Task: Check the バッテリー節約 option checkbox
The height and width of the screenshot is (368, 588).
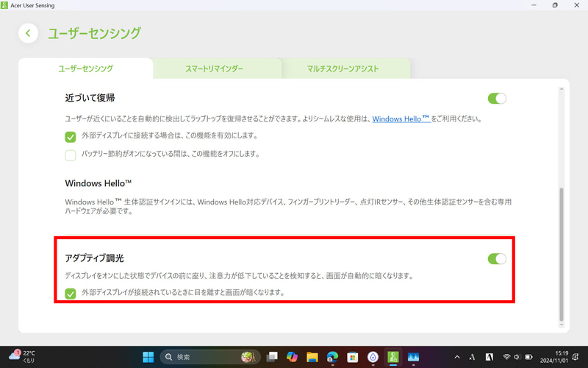Action: pyautogui.click(x=71, y=155)
